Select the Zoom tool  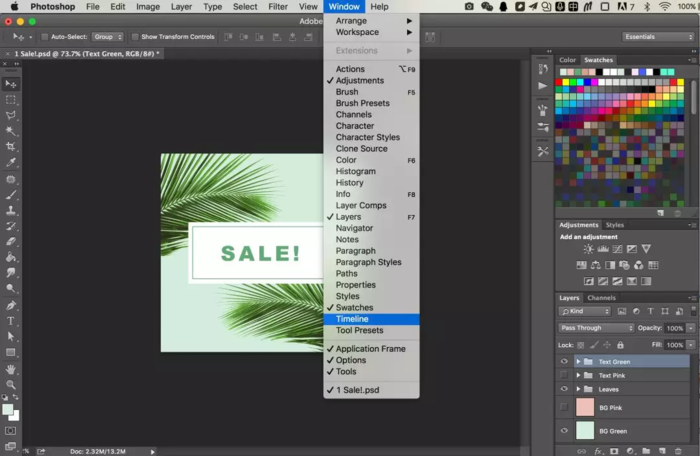11,385
